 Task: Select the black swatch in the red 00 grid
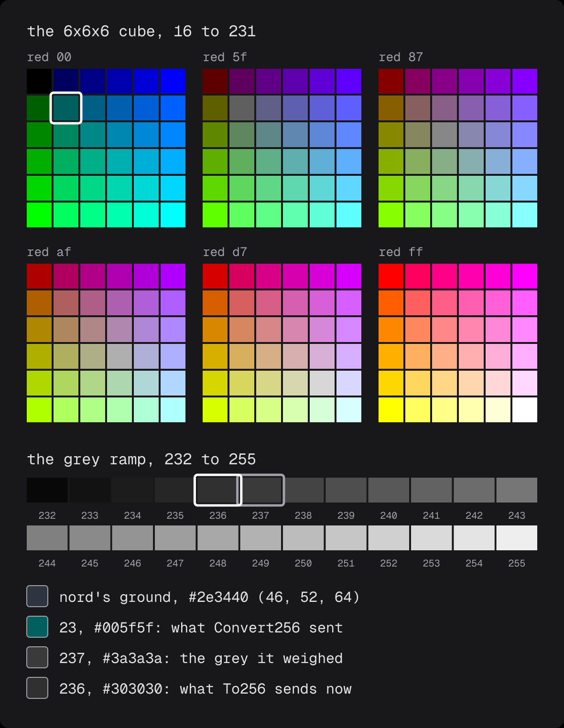pos(39,81)
